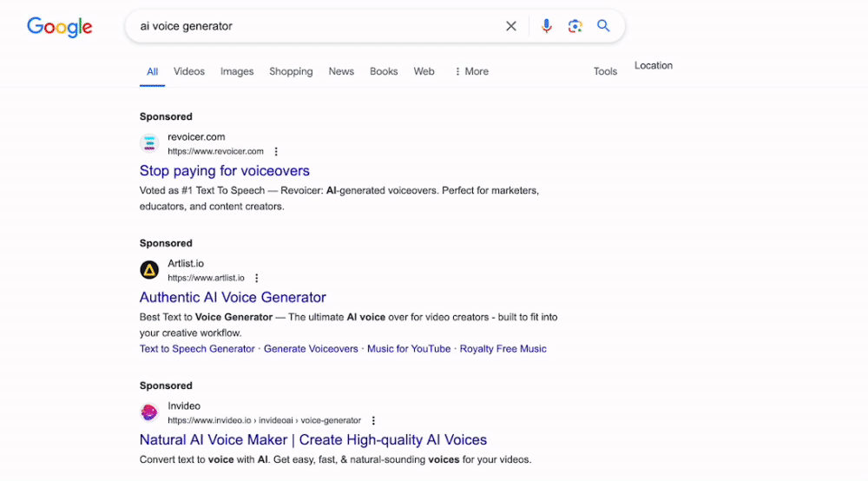Screen dimensions: 868x481
Task: Click the 'Best Text to Voice Generator' description
Action: click(x=349, y=325)
